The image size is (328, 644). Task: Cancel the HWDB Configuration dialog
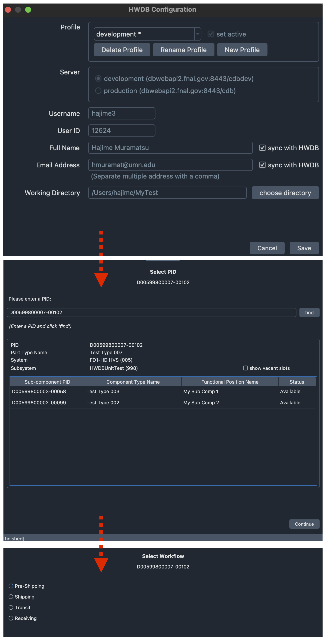pos(267,248)
